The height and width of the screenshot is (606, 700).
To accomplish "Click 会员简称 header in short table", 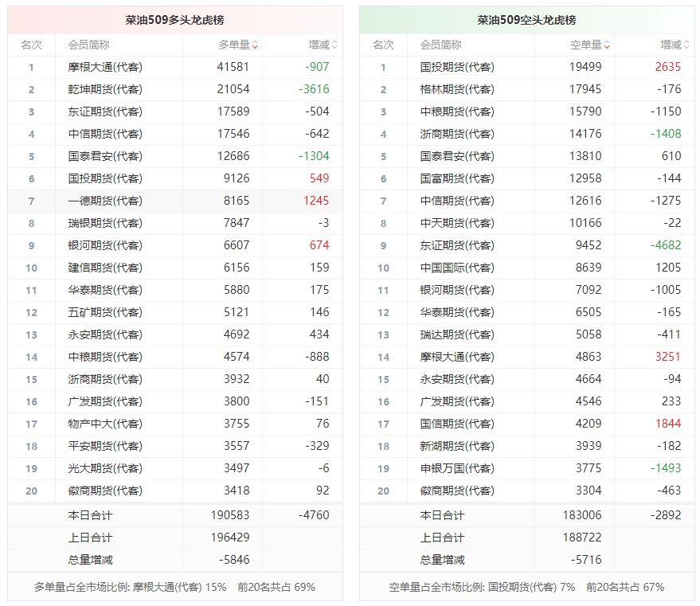I will (x=440, y=45).
